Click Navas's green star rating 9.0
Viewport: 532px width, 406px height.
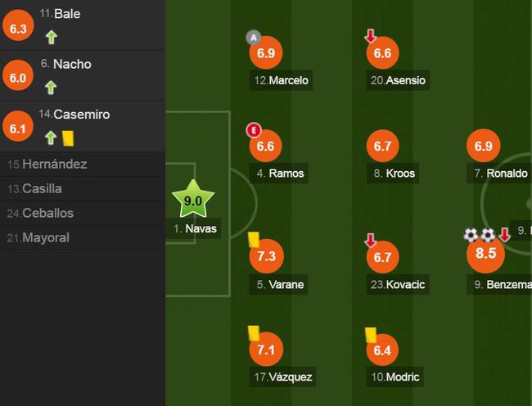coord(193,199)
